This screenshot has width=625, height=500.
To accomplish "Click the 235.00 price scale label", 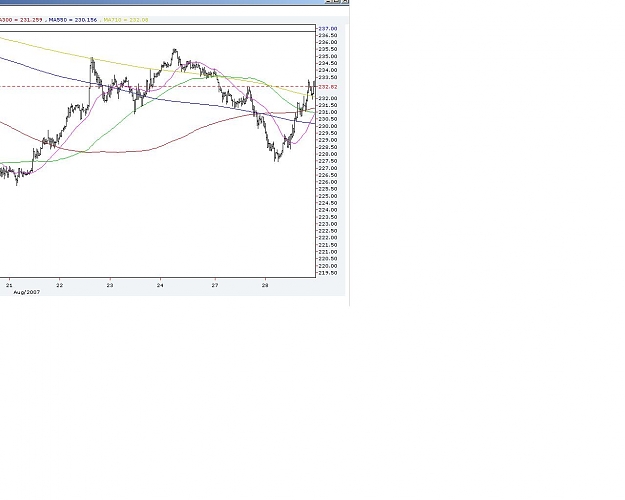I will pyautogui.click(x=328, y=56).
